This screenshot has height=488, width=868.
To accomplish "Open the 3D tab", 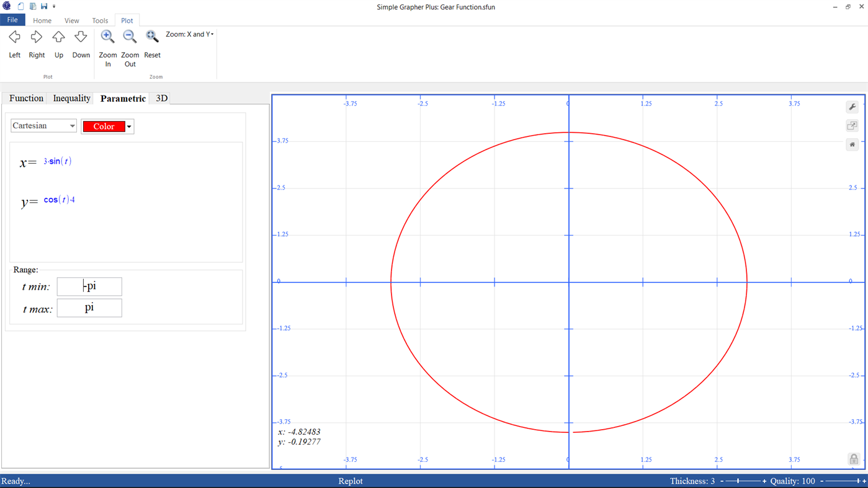I will point(161,98).
